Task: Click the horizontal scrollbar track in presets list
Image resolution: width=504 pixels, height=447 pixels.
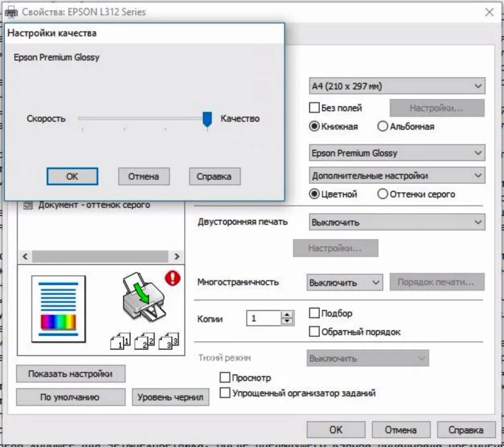Action: click(100, 256)
